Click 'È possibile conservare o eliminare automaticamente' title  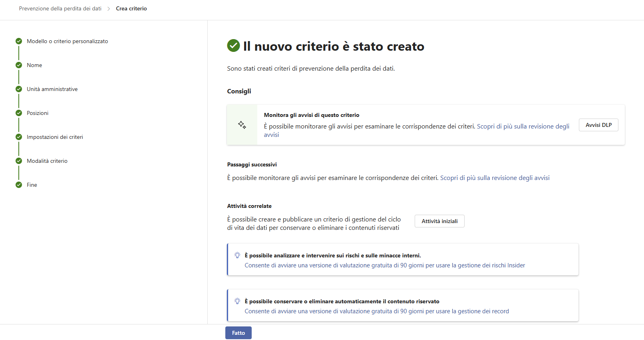pyautogui.click(x=342, y=301)
